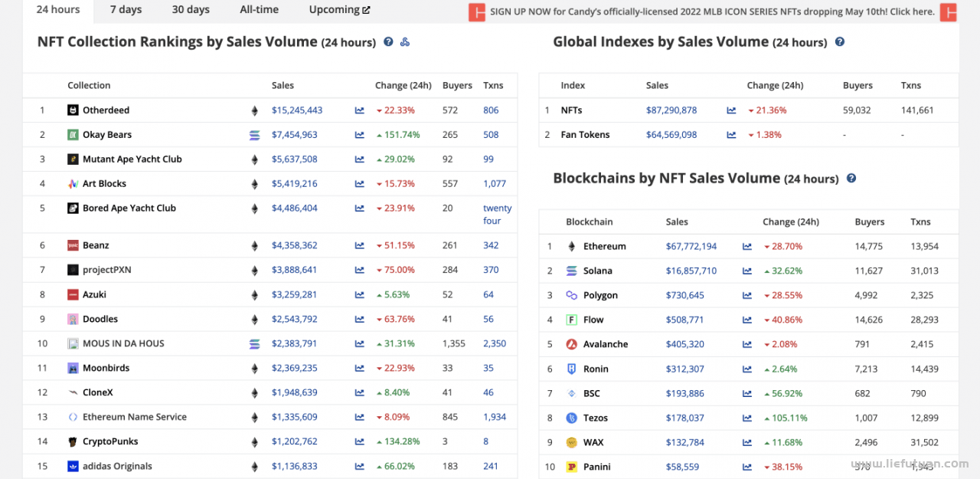Select the 24 hours tab
The width and height of the screenshot is (980, 479).
[x=58, y=10]
